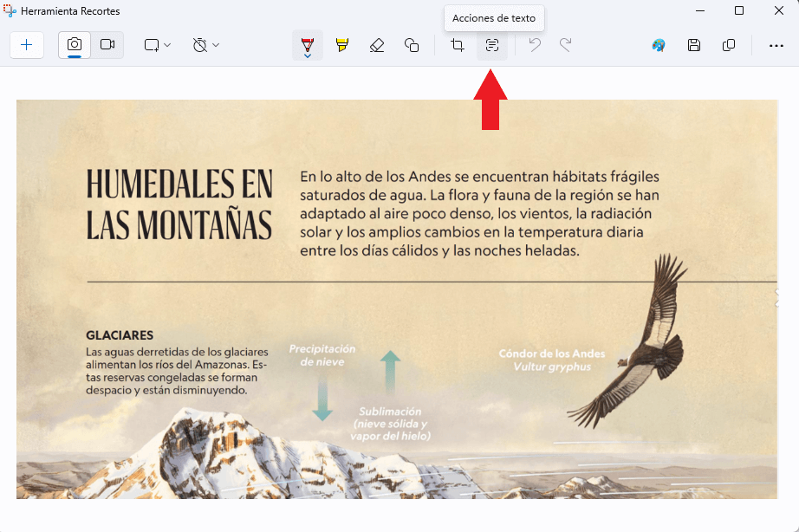The image size is (799, 532).
Task: Maximize the Herramienta Recortes window
Action: 739,10
